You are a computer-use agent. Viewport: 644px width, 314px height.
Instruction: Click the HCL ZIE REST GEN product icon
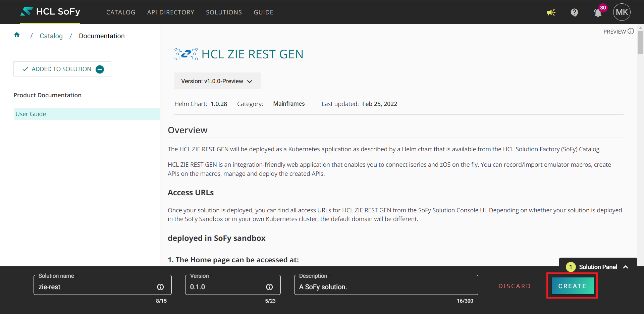186,54
